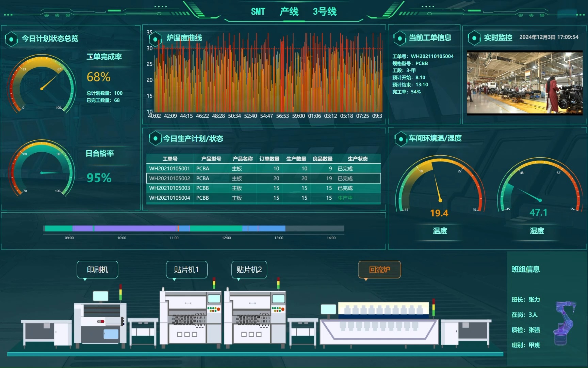This screenshot has width=588, height=368.
Task: Select table row WH20210105003
Action: [x=263, y=188]
